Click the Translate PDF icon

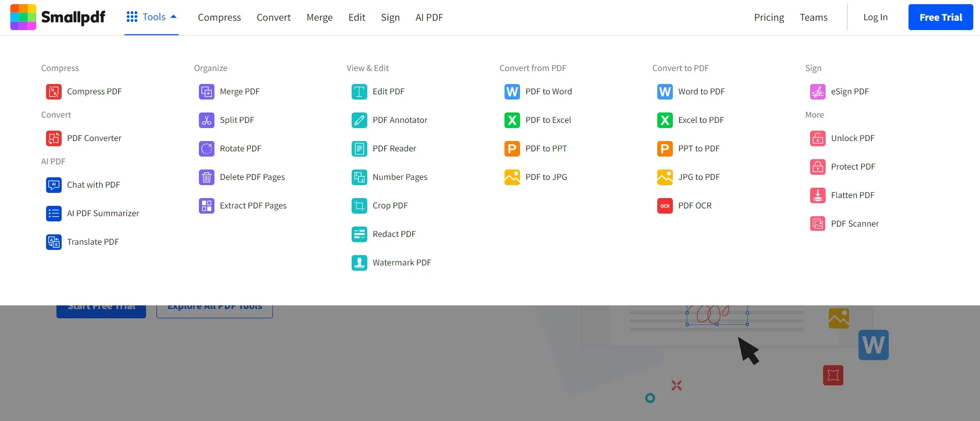click(54, 242)
